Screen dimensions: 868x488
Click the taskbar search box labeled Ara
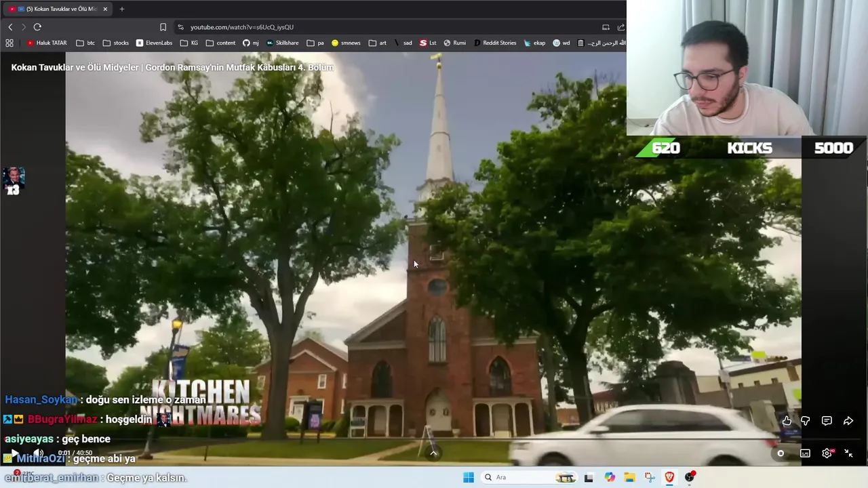click(x=530, y=477)
